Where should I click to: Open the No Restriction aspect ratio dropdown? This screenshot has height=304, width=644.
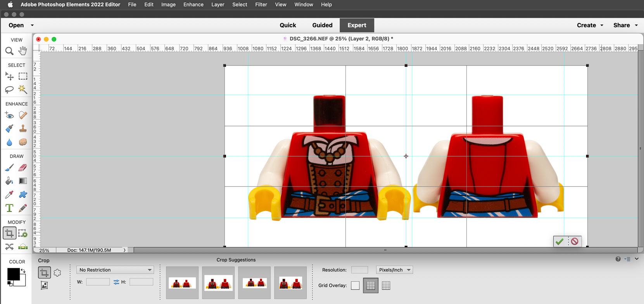click(x=115, y=270)
